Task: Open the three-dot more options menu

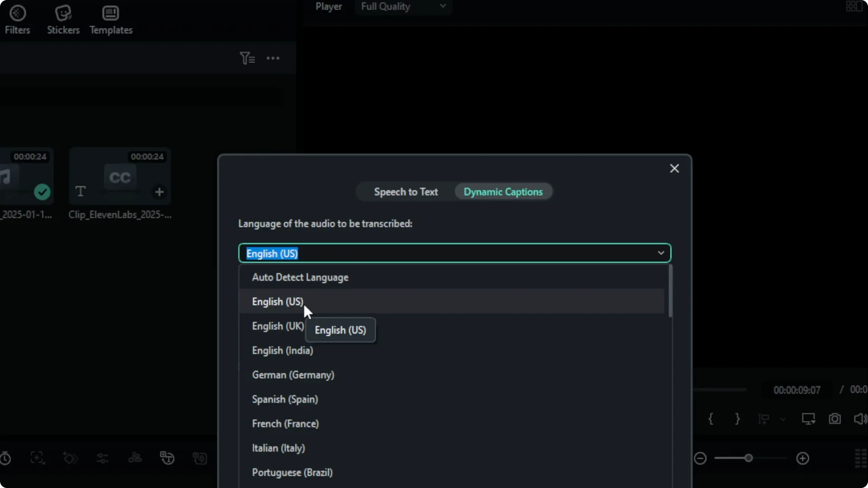Action: (273, 58)
